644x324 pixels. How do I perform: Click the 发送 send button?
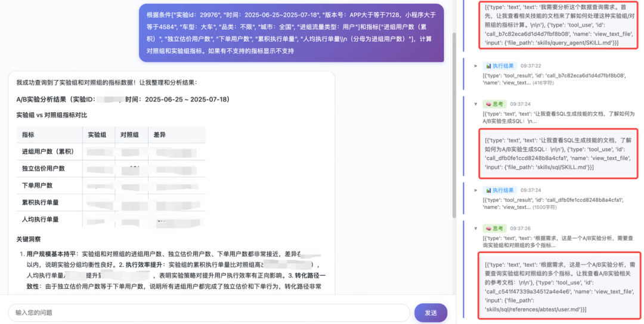click(x=431, y=313)
